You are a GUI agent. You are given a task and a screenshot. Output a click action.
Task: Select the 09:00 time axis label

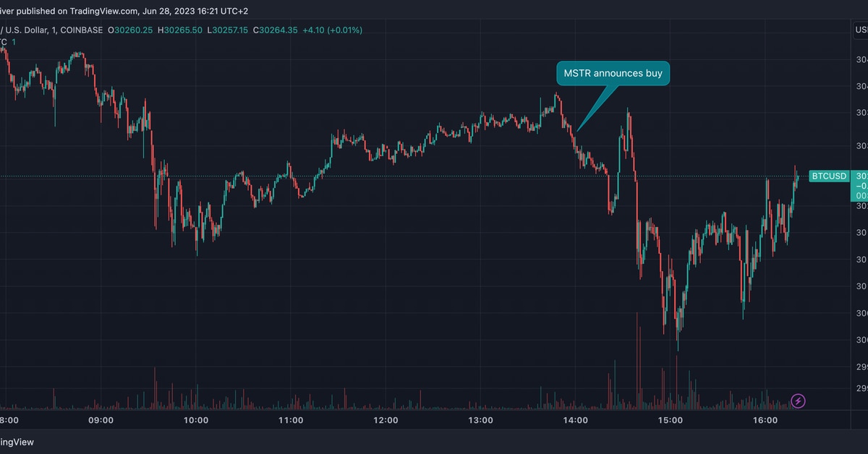(x=101, y=420)
